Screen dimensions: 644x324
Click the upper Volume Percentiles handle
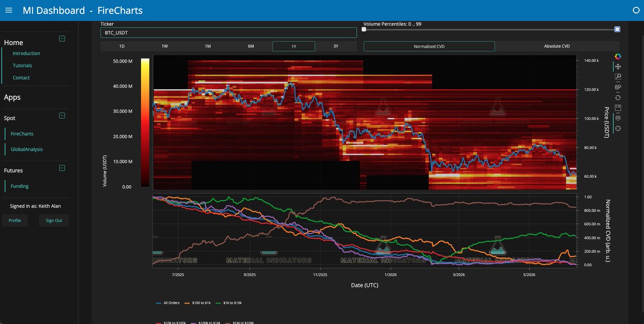click(x=617, y=30)
